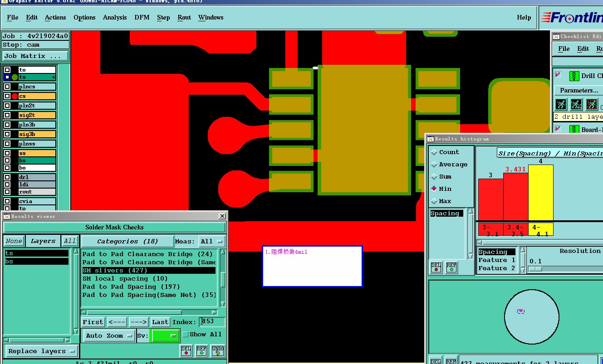Click the Parameters button in Checklist

tap(578, 90)
